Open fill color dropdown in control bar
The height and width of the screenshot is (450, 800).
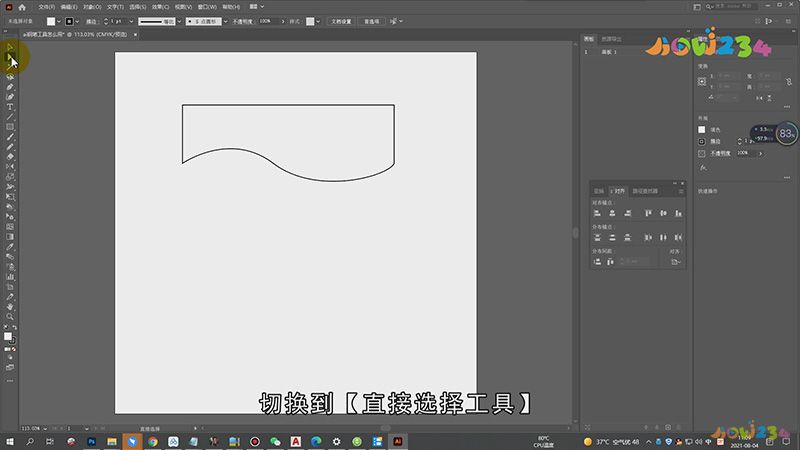(59, 21)
